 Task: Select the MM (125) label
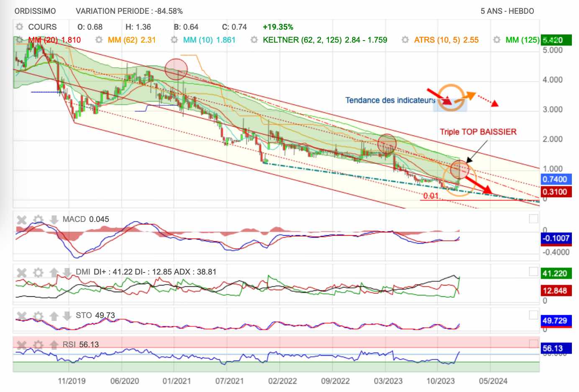[x=523, y=40]
